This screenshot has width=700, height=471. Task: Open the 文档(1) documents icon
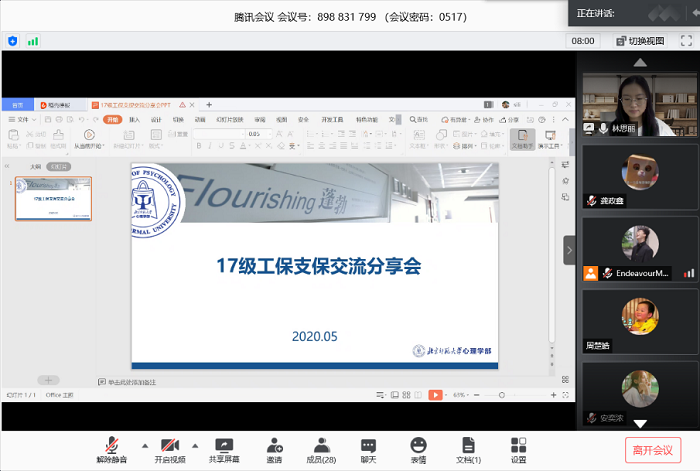click(x=468, y=449)
